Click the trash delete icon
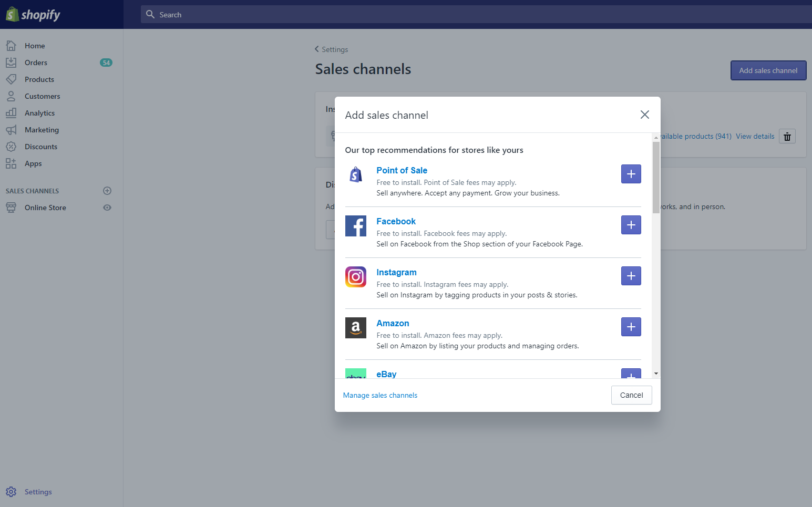 787,137
